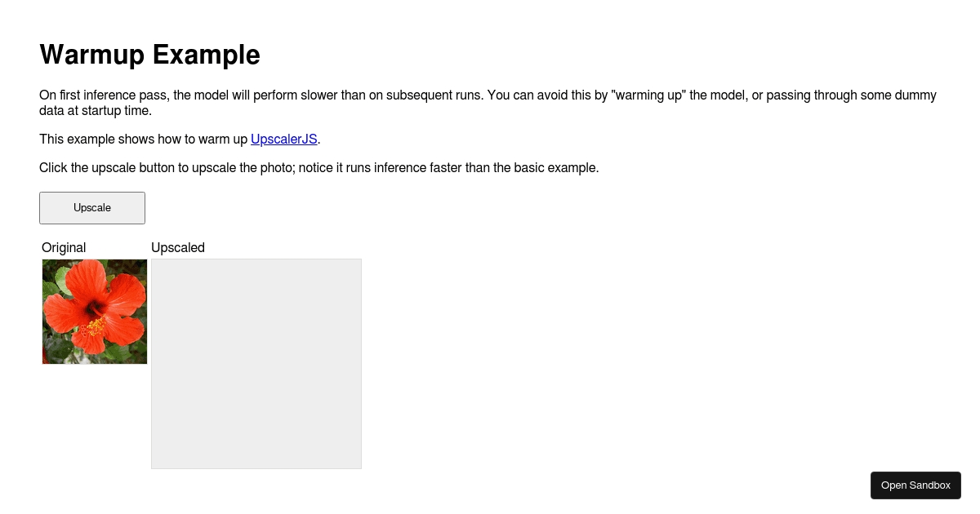The image size is (980, 514).
Task: Click the text "This example shows how to warm up"
Action: tap(144, 140)
